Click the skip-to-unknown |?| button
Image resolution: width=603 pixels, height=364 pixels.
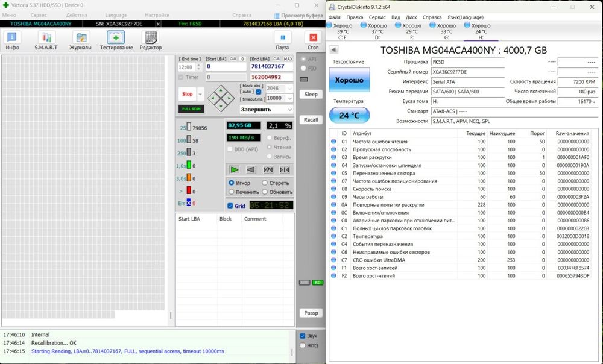[x=268, y=169]
